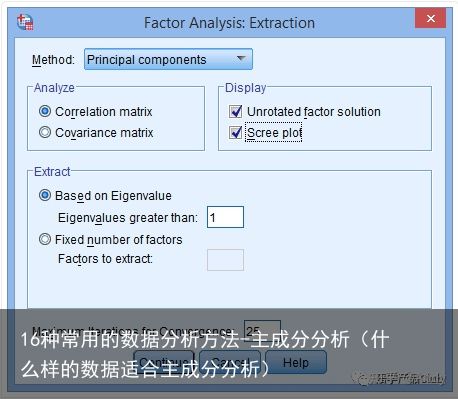Click the Chinese caption overlay text
Viewport: 458px width, 399px height.
205,354
